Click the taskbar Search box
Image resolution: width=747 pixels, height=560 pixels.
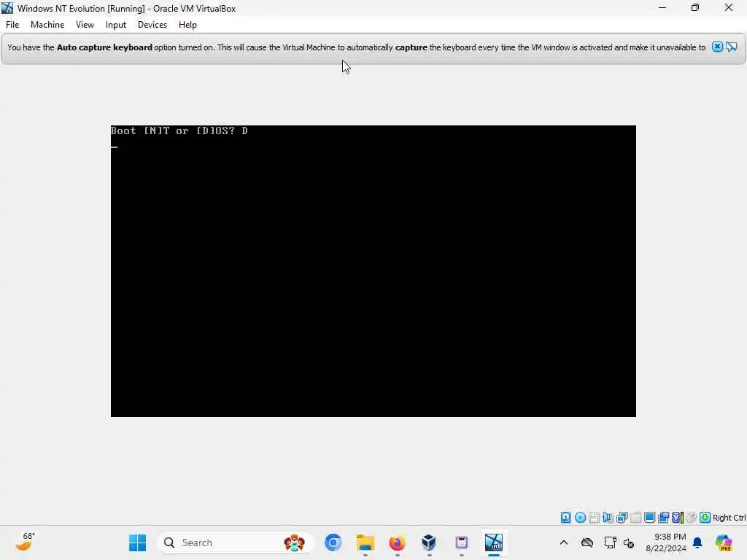[236, 542]
